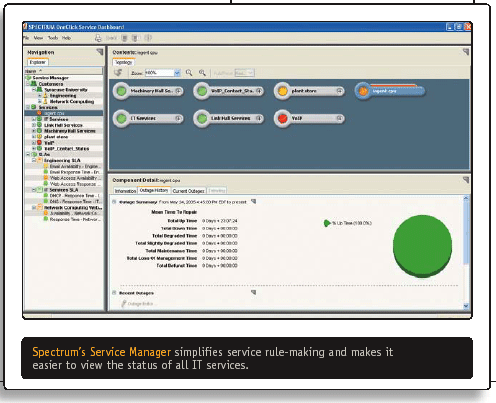
Task: Expand Link Hall Services node plus button
Action: (x=259, y=118)
